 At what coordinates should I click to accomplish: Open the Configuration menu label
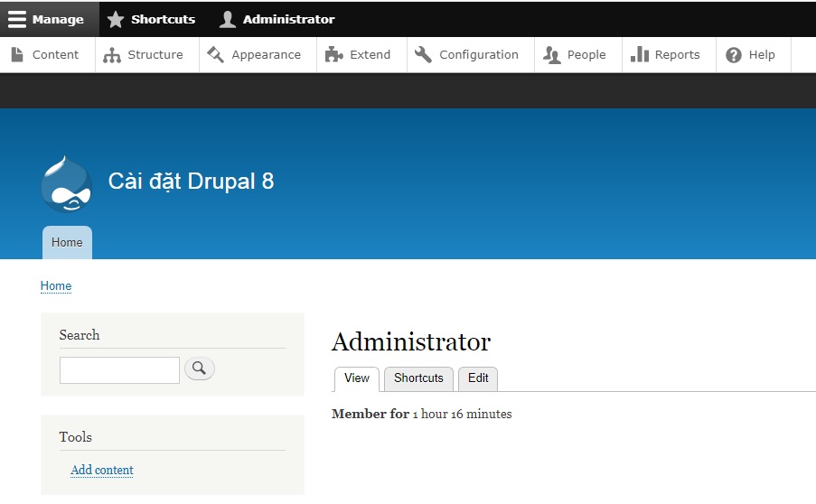click(479, 55)
